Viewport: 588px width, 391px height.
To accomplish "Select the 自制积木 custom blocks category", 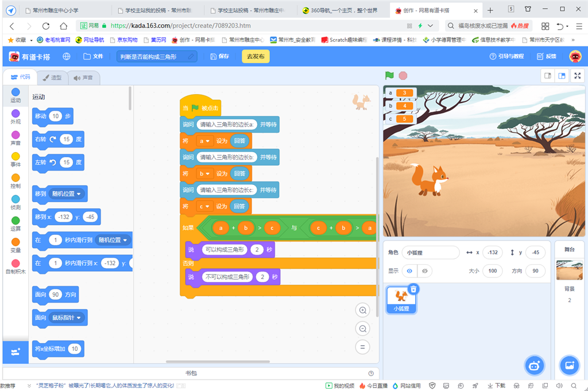I will pos(16,266).
